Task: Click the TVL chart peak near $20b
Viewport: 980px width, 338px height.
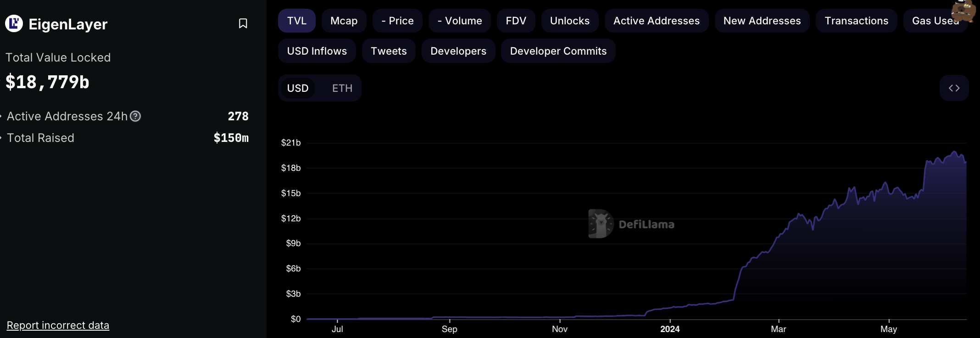Action: point(955,152)
